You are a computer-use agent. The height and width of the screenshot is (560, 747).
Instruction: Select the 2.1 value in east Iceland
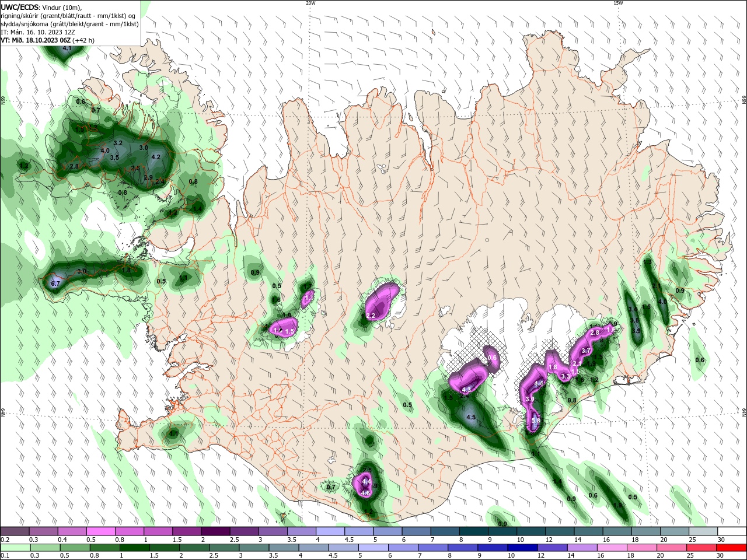point(656,286)
